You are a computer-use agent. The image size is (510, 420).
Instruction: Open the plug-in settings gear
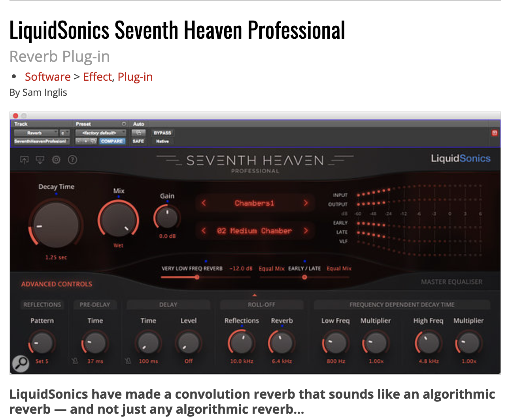coord(56,160)
